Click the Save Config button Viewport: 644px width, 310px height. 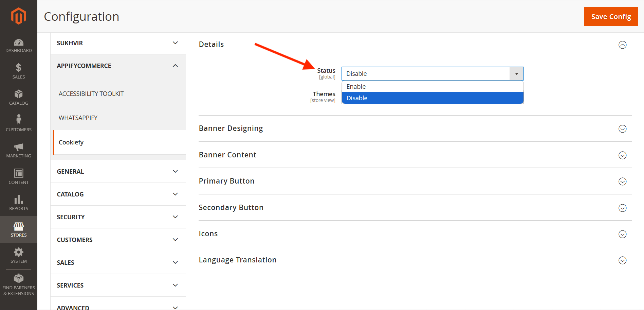(x=611, y=16)
